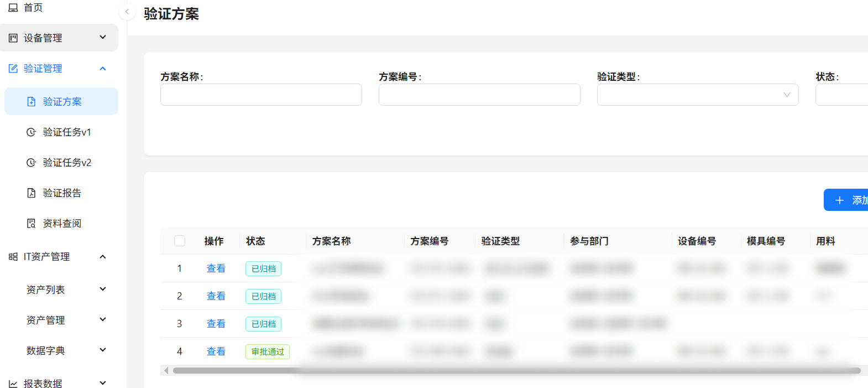Click the 资料查阅 search document icon
Image resolution: width=868 pixels, height=388 pixels.
pos(32,224)
